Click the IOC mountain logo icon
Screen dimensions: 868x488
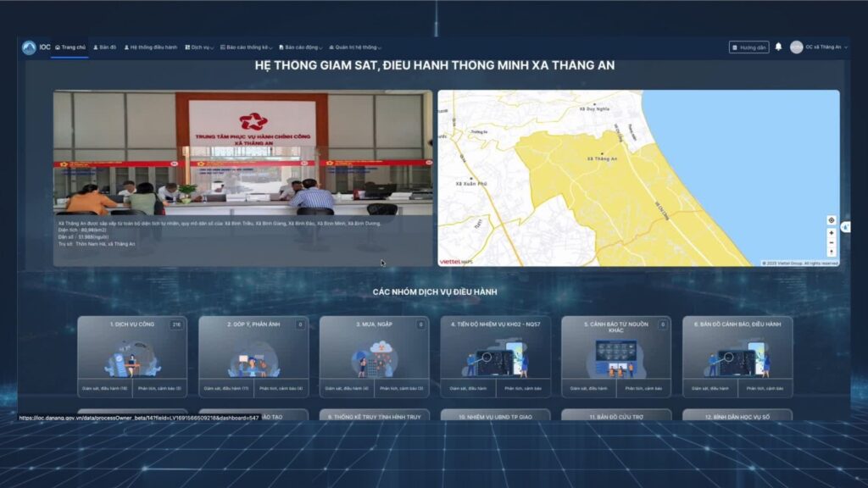(x=29, y=47)
